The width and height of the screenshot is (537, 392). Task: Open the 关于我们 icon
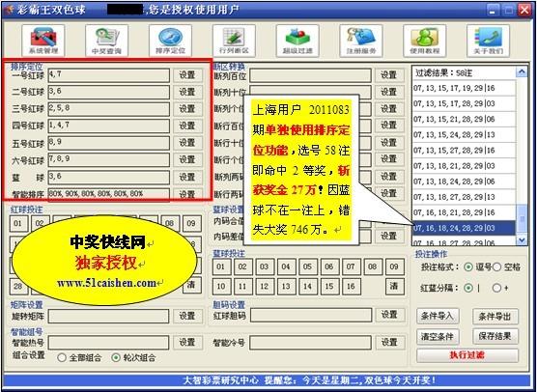pyautogui.click(x=488, y=40)
